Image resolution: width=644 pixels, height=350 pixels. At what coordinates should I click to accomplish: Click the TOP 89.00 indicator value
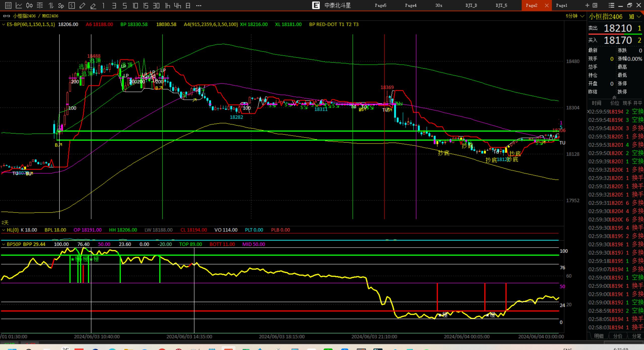[x=191, y=244]
